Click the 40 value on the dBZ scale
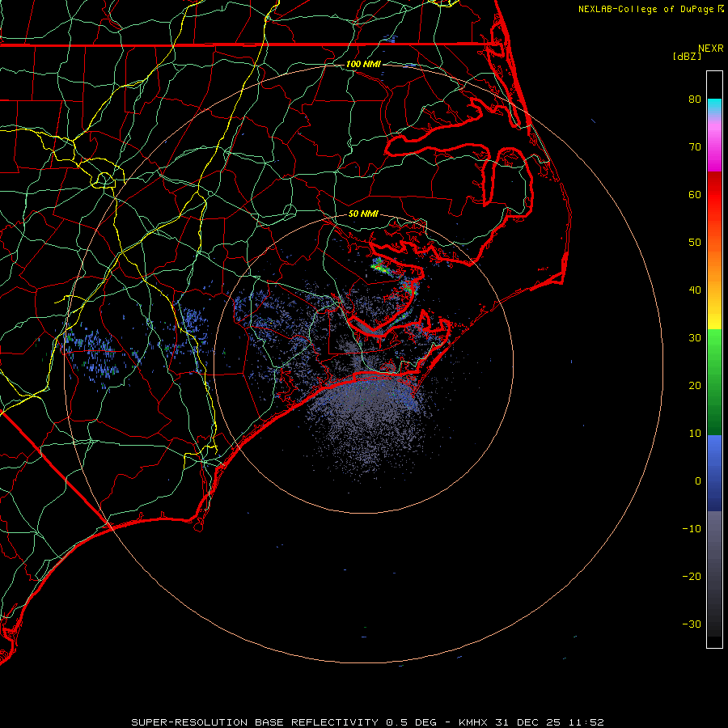 (x=695, y=290)
